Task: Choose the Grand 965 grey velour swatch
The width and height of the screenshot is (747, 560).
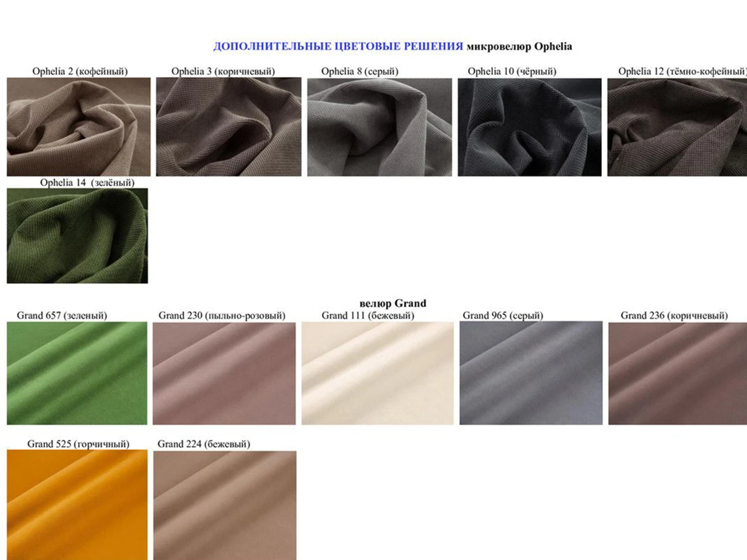Action: (x=531, y=373)
